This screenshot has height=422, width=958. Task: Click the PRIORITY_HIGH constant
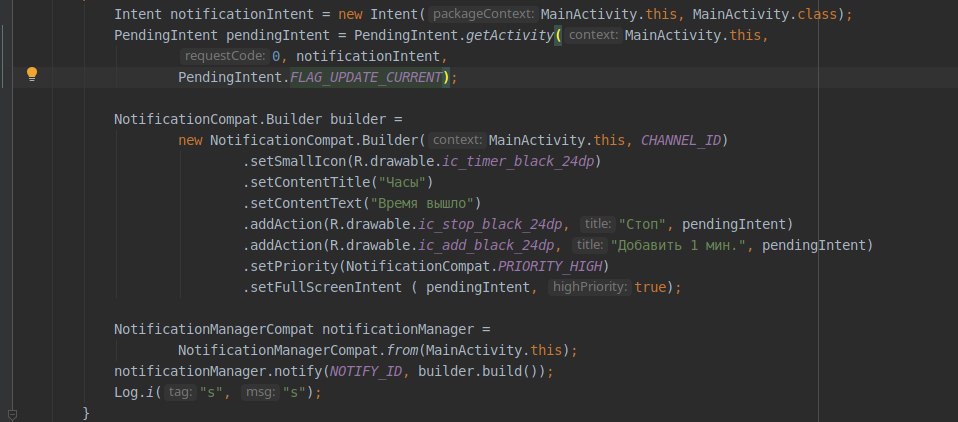tap(550, 267)
